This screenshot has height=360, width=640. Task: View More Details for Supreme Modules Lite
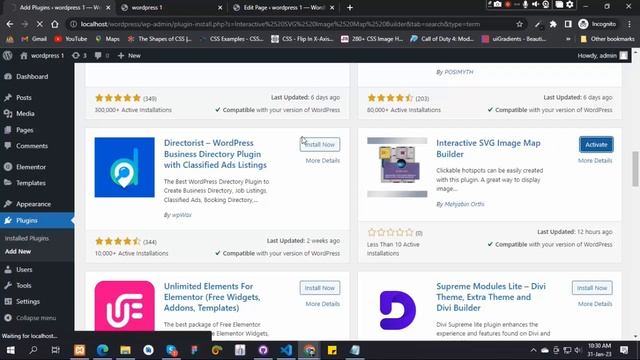click(595, 304)
